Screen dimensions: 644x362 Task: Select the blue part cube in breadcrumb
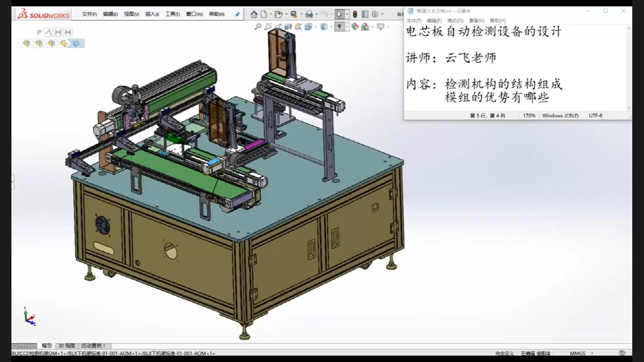76,43
